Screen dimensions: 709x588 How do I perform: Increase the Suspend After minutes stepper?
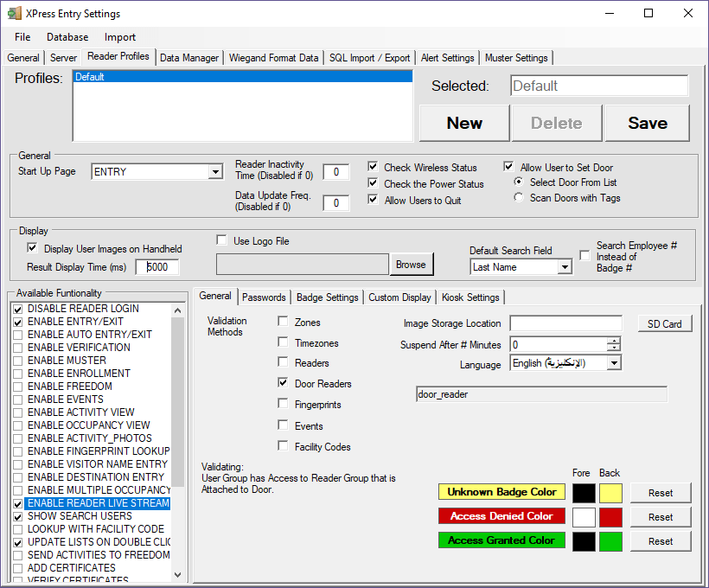tap(614, 341)
